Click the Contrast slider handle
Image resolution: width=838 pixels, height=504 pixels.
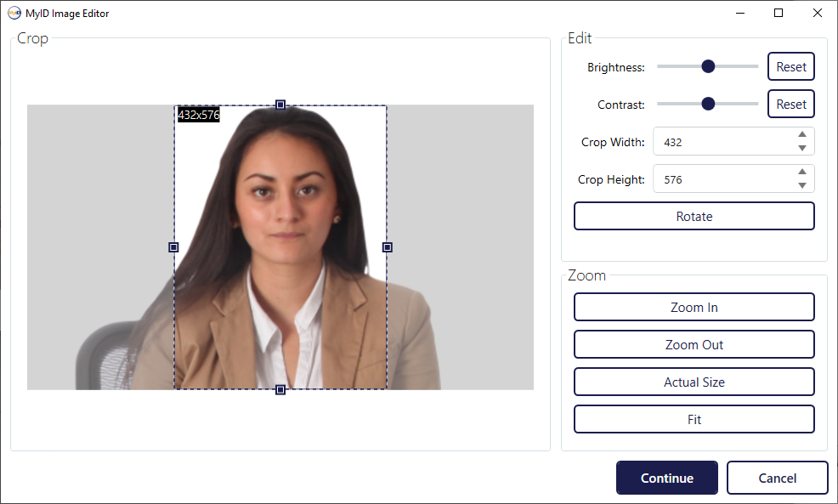(x=708, y=105)
